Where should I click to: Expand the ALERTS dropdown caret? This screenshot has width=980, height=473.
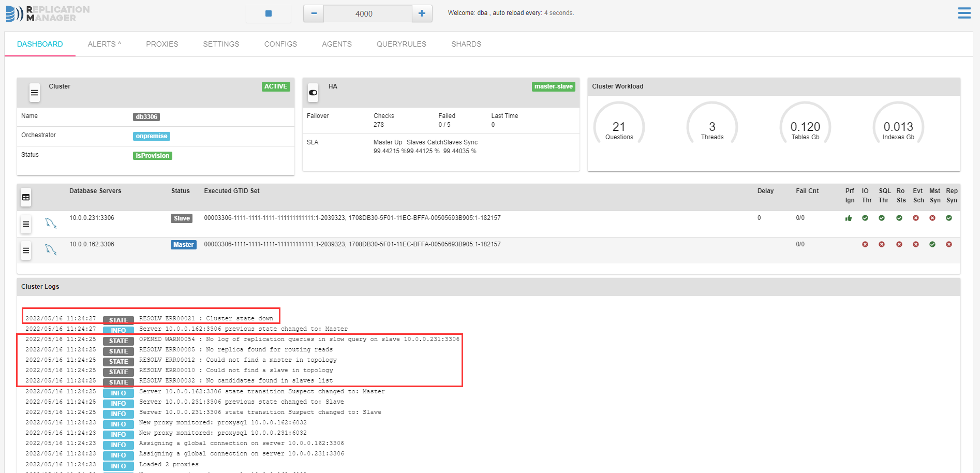[x=118, y=43]
